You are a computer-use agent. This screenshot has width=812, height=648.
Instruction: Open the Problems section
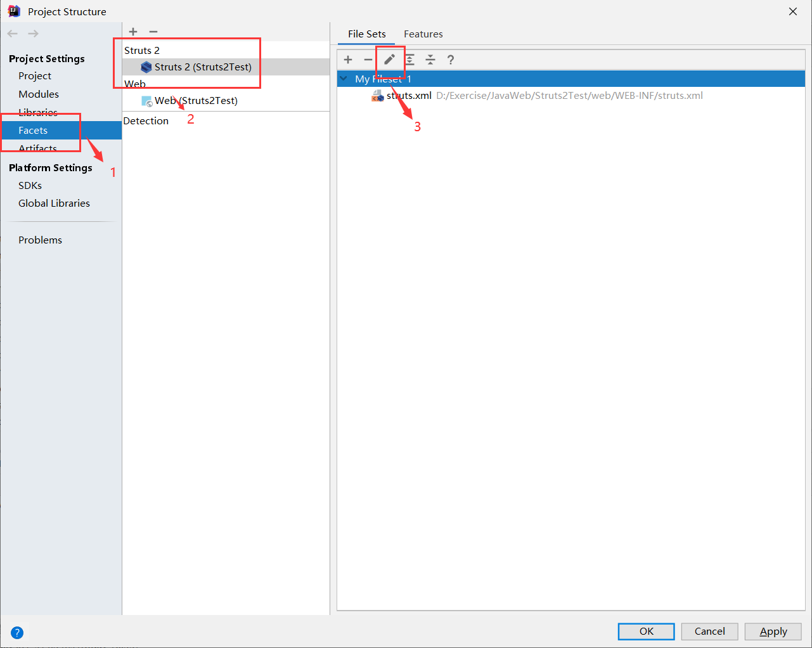tap(41, 240)
